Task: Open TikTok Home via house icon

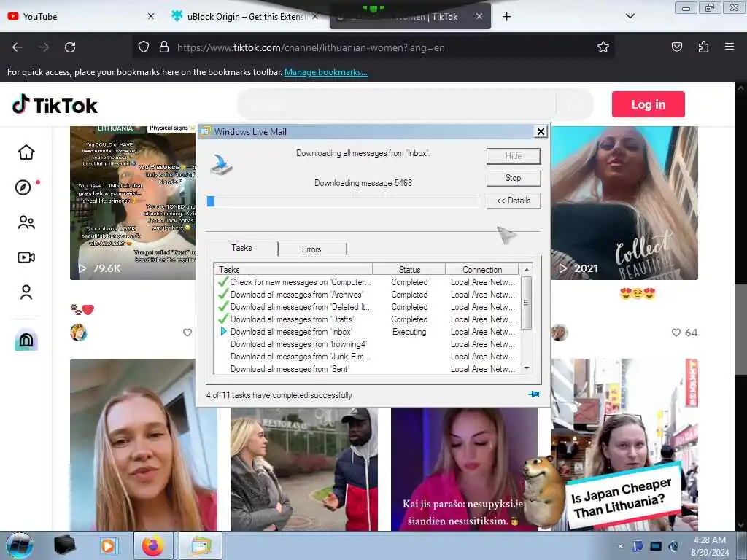Action: (26, 152)
